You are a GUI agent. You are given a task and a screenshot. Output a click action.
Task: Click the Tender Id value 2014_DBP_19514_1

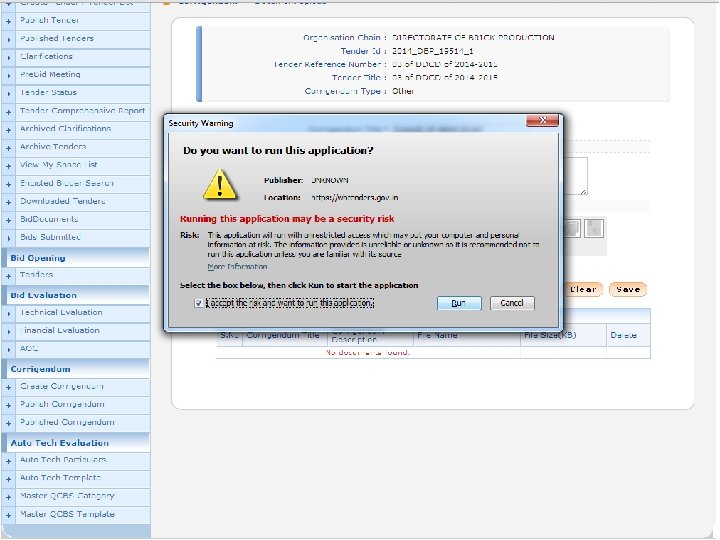coord(433,51)
